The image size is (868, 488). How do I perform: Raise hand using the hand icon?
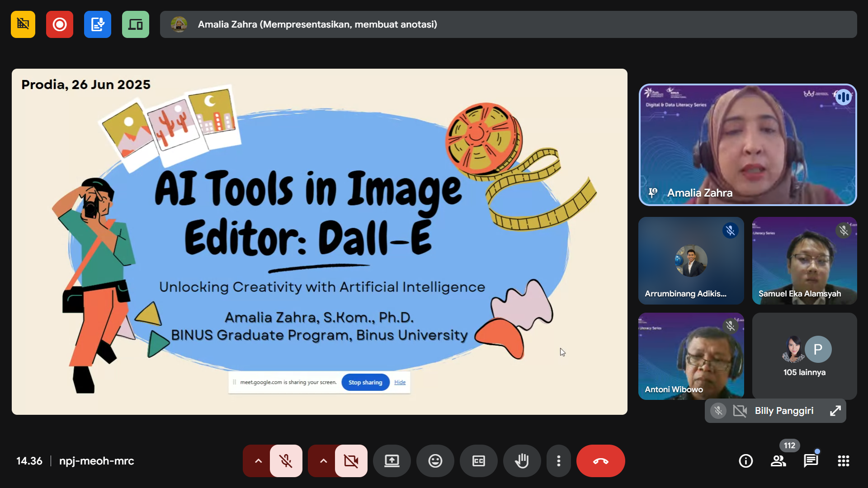(x=522, y=461)
